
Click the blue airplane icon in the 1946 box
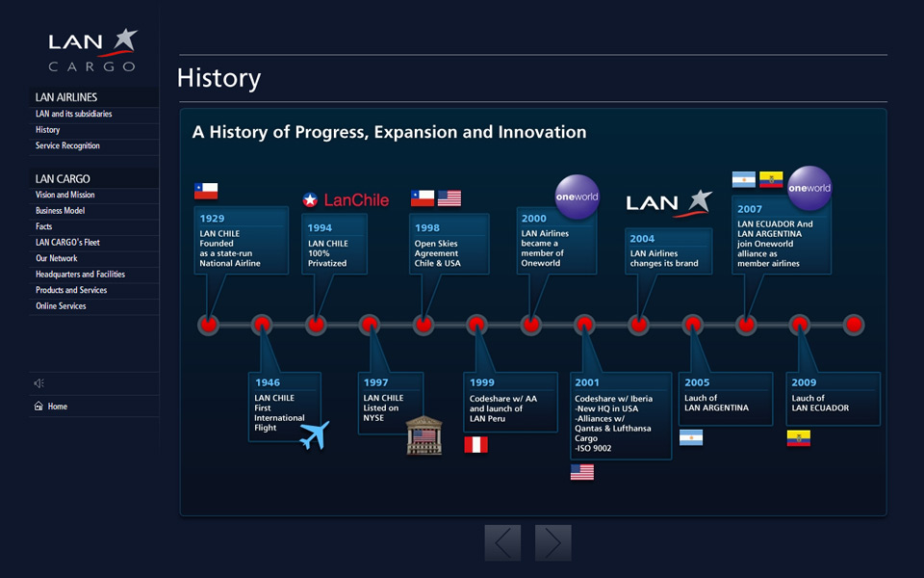314,435
